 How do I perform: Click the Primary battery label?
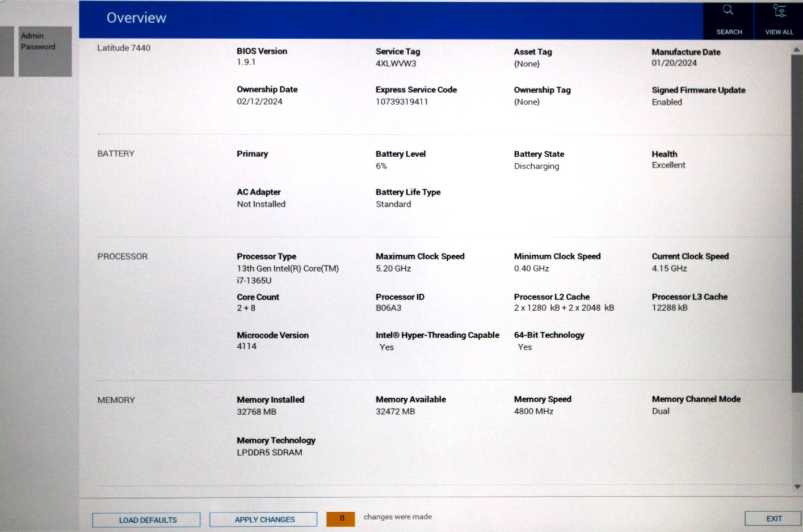253,154
